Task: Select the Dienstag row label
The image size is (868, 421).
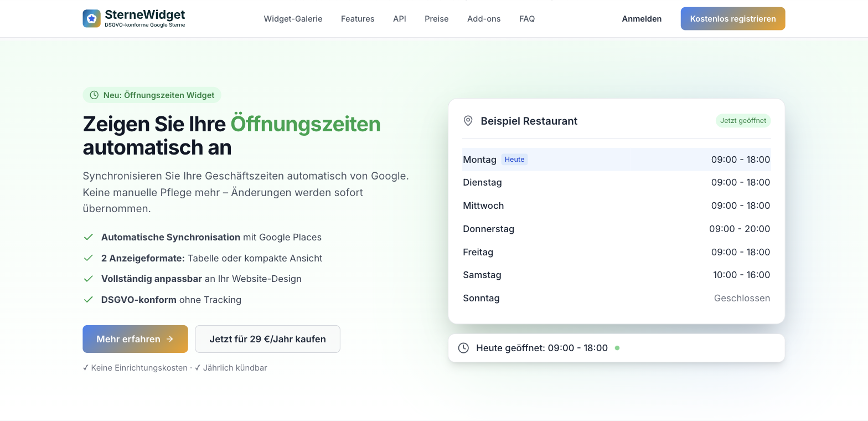Action: click(x=483, y=182)
